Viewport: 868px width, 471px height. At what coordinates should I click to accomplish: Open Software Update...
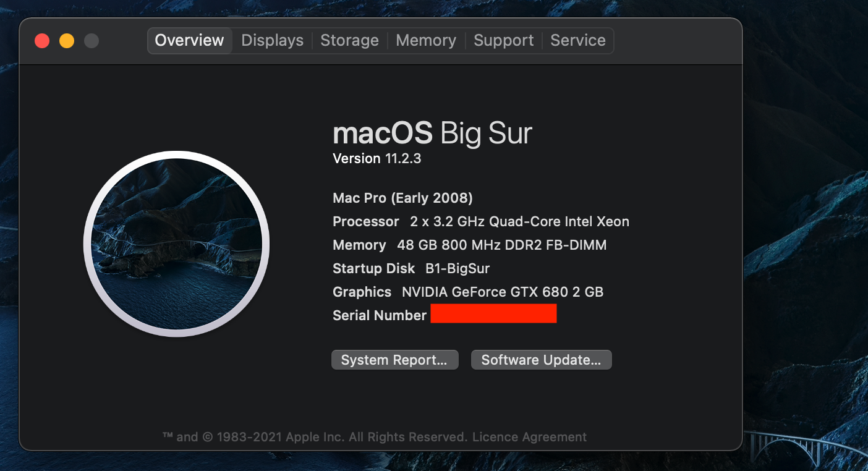coord(541,360)
